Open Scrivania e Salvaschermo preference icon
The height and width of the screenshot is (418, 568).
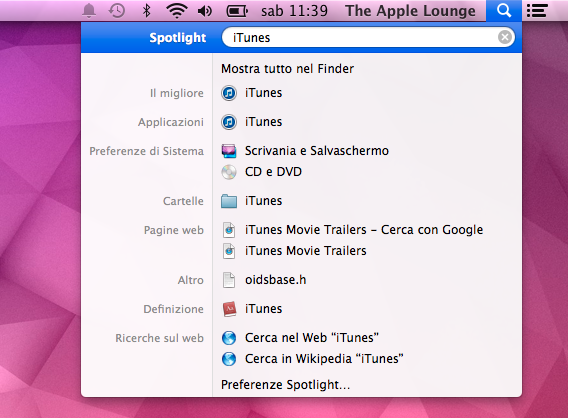(229, 151)
